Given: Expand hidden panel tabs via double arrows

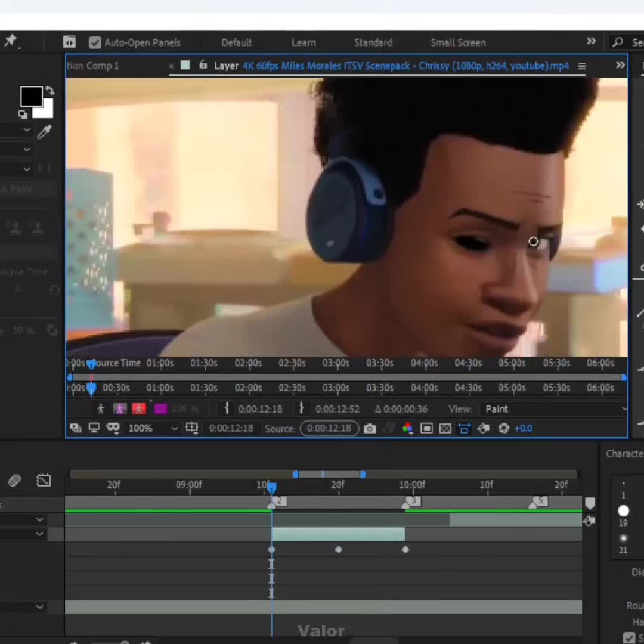Looking at the screenshot, I should pyautogui.click(x=620, y=65).
